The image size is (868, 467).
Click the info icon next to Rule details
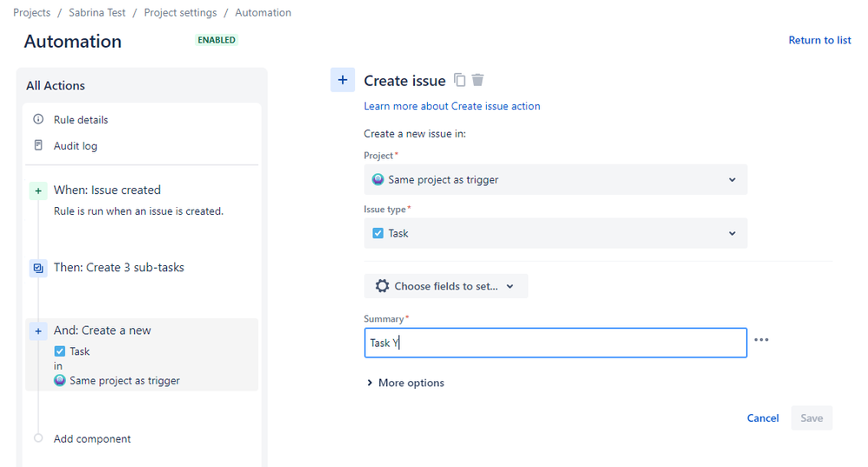pos(38,119)
